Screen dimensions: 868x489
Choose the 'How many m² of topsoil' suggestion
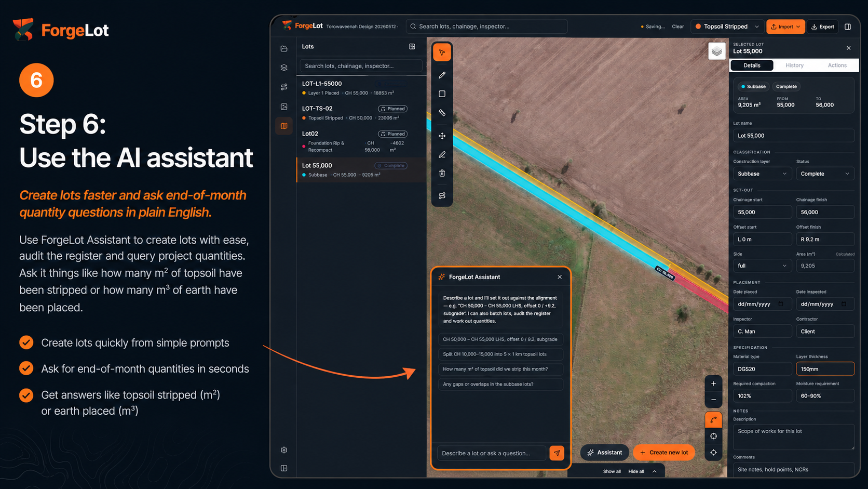[500, 369]
